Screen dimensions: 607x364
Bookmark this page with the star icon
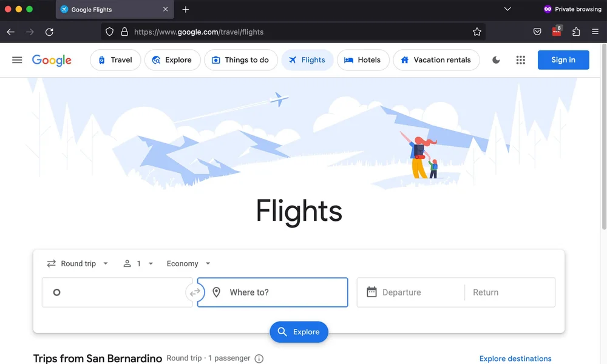(x=477, y=32)
